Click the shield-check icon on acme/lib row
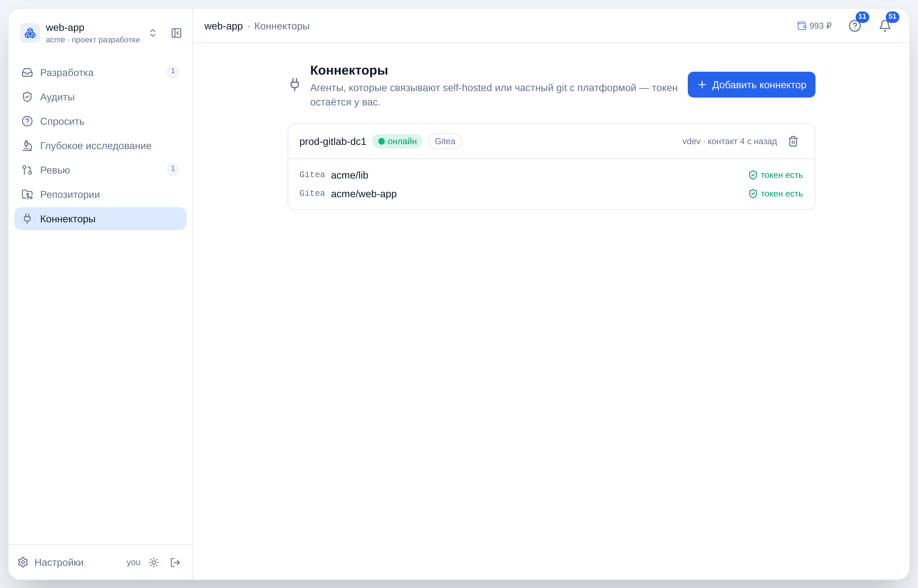Image resolution: width=918 pixels, height=588 pixels. [753, 175]
